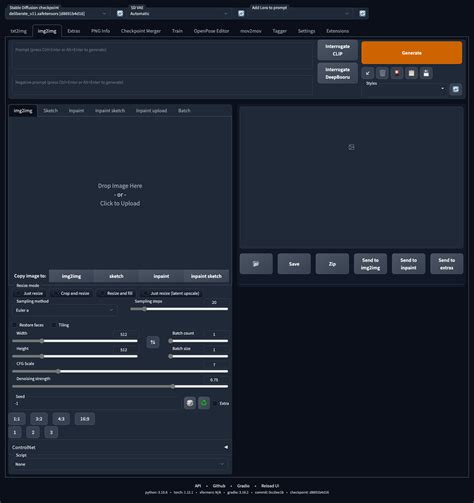Click the dice icon for random seed

(x=190, y=403)
